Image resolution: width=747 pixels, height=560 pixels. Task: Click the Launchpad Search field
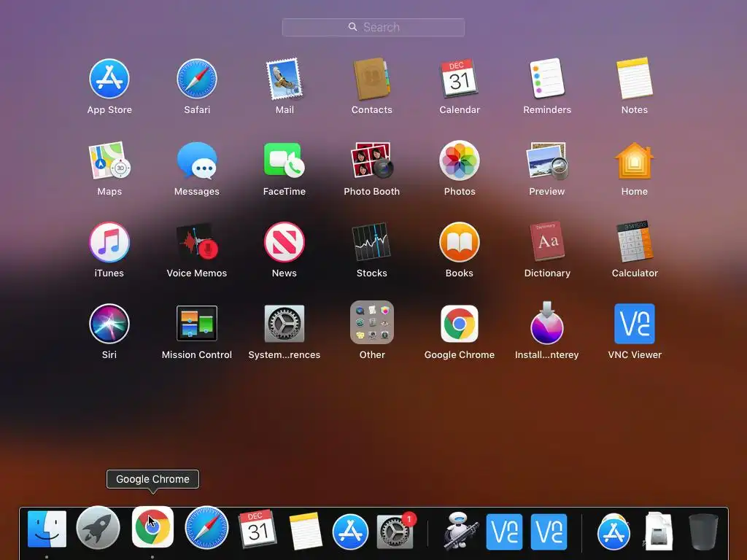pos(373,27)
